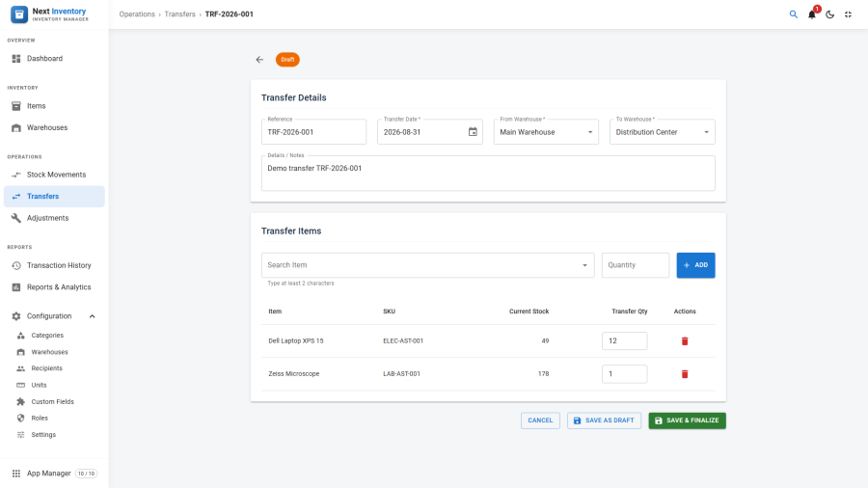Screen dimensions: 868x488
Task: Toggle dark mode moon icon
Action: 829,14
